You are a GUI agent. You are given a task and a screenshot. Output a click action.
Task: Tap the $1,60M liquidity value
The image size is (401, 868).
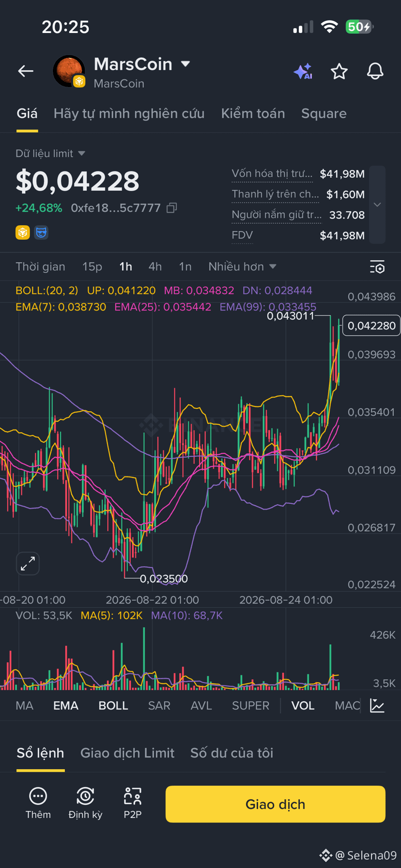345,194
